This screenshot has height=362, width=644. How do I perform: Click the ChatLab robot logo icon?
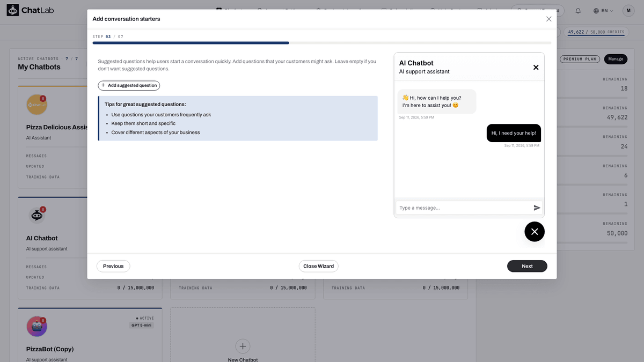[13, 10]
